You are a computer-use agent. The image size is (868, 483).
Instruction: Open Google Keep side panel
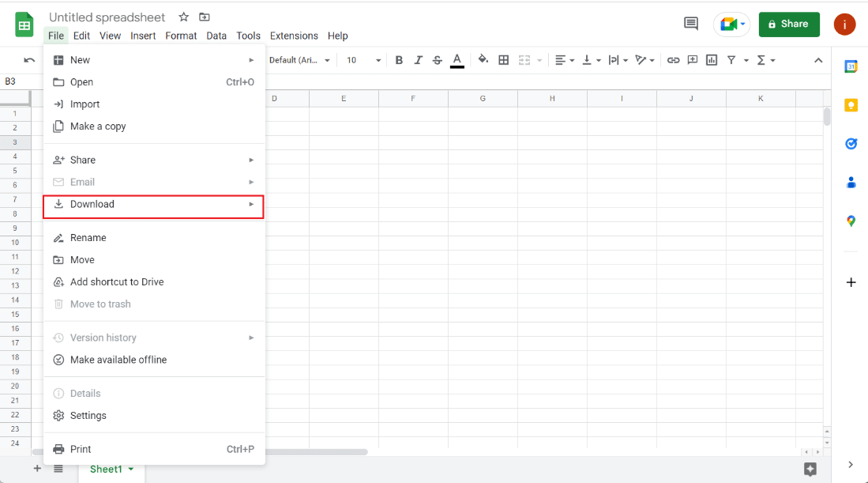851,105
